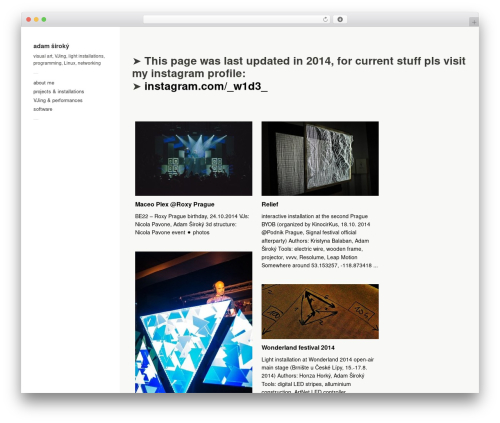The width and height of the screenshot is (500, 423).
Task: Click the photos link under Maceo Plex
Action: [x=201, y=232]
